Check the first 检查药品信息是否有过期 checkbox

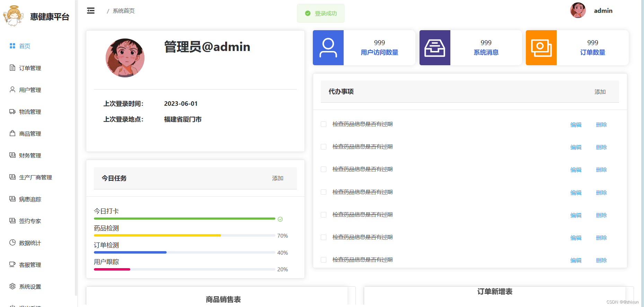324,124
